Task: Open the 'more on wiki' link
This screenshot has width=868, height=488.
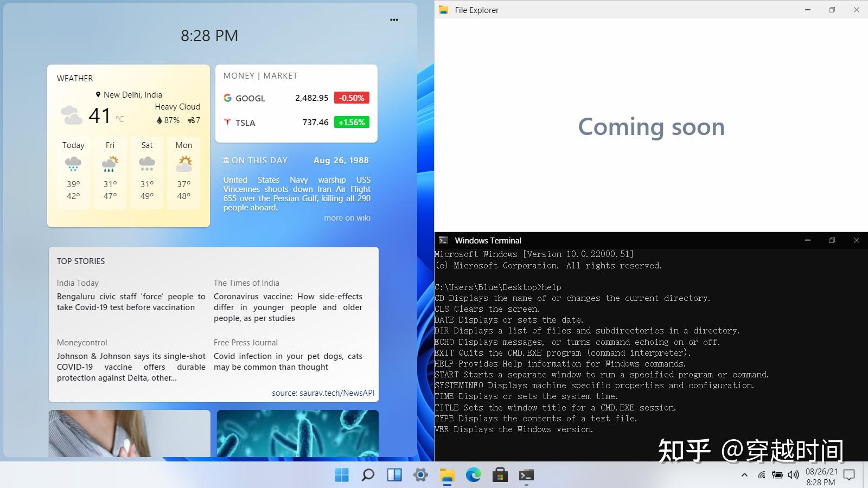Action: [347, 217]
